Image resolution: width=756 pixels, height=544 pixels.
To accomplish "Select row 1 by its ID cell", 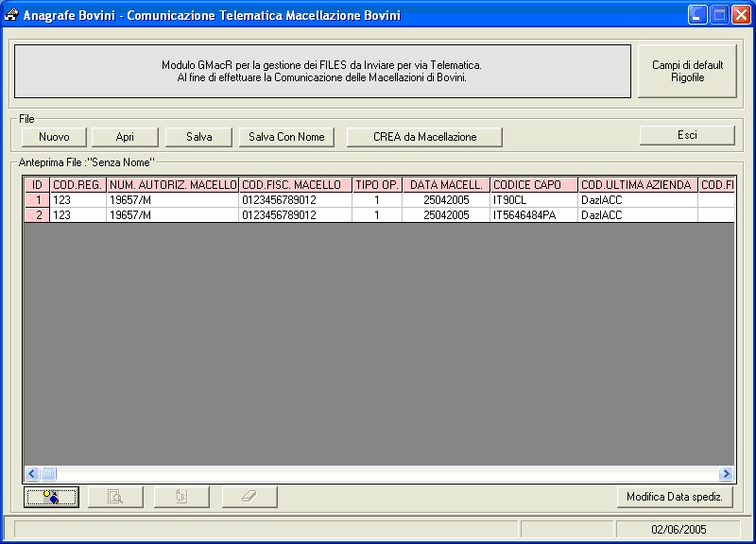I will [x=37, y=200].
